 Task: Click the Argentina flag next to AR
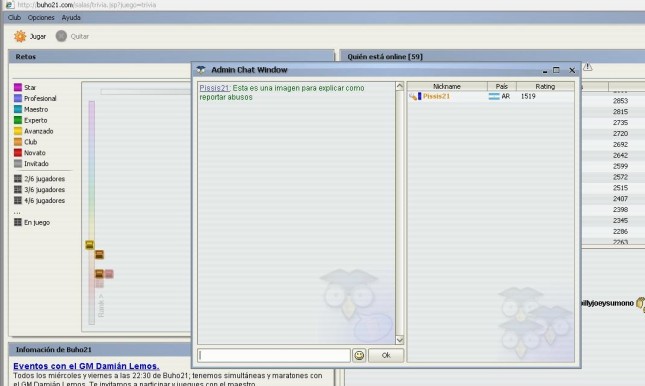click(494, 96)
